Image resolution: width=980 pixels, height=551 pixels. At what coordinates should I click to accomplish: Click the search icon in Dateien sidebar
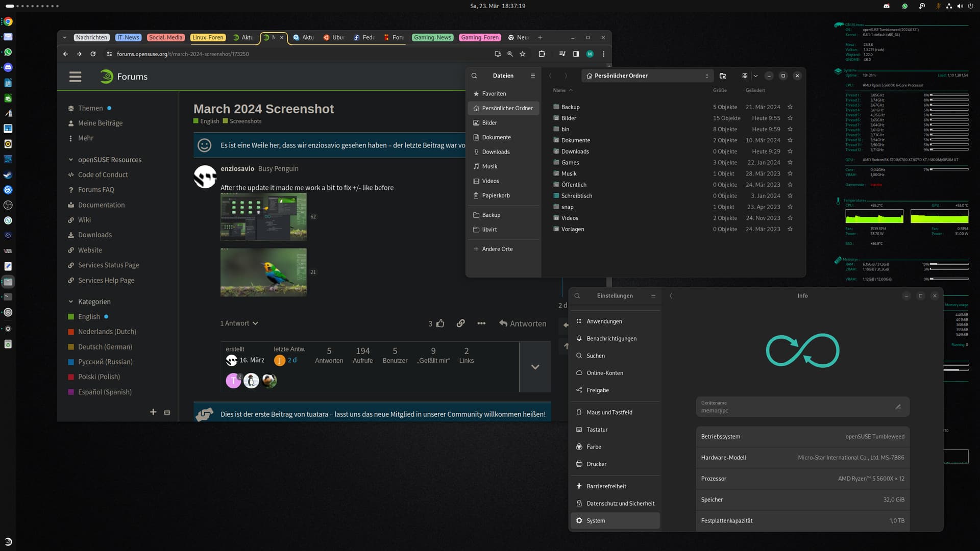tap(474, 76)
